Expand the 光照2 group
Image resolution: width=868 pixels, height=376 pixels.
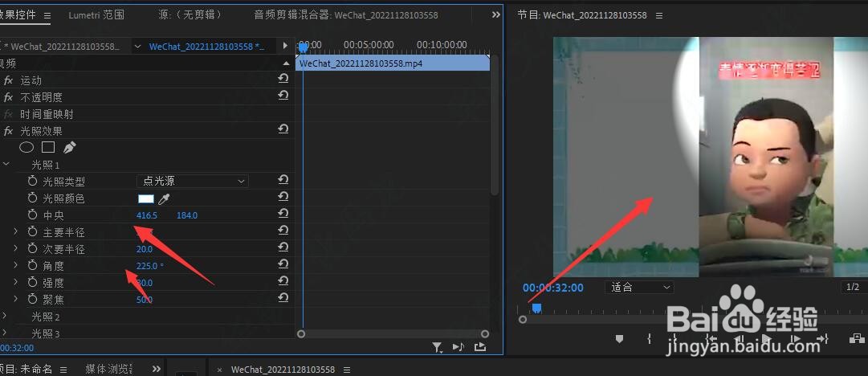coord(5,316)
